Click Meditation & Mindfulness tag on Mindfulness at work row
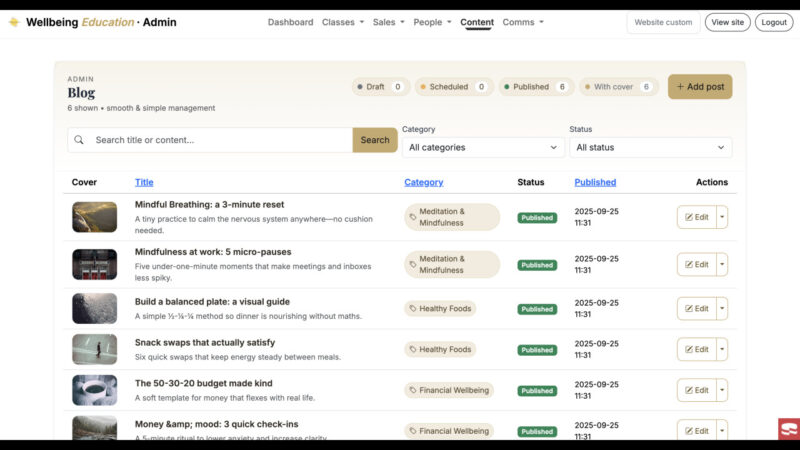Image resolution: width=800 pixels, height=450 pixels. coord(452,264)
